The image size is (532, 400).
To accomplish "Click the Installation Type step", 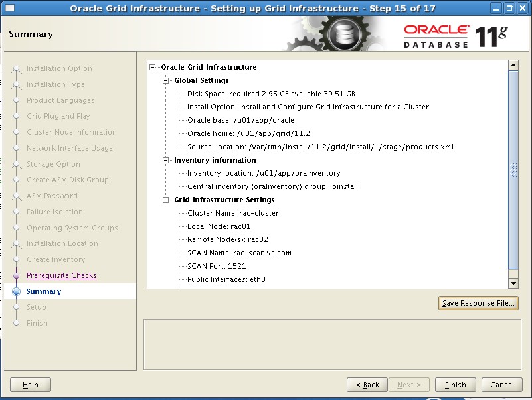I will click(56, 84).
